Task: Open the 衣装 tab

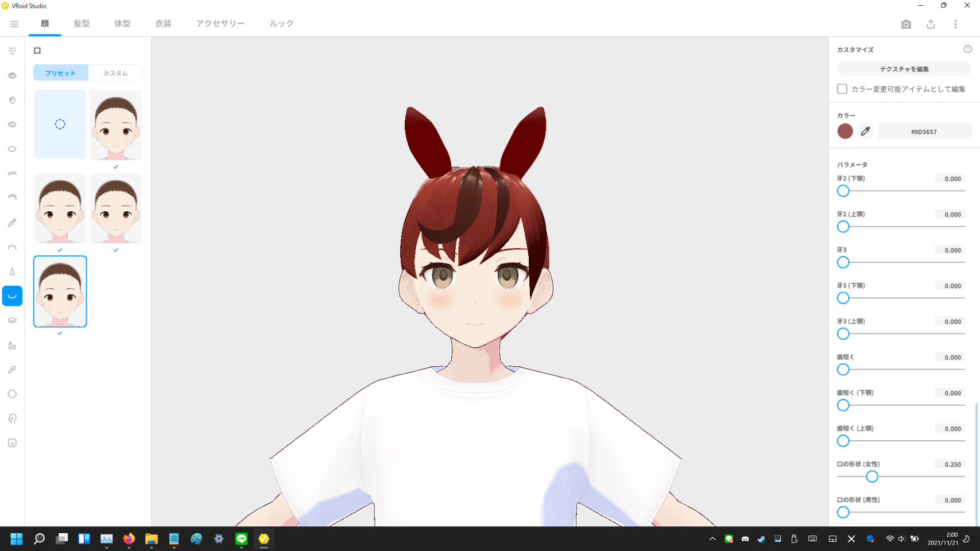Action: coord(163,24)
